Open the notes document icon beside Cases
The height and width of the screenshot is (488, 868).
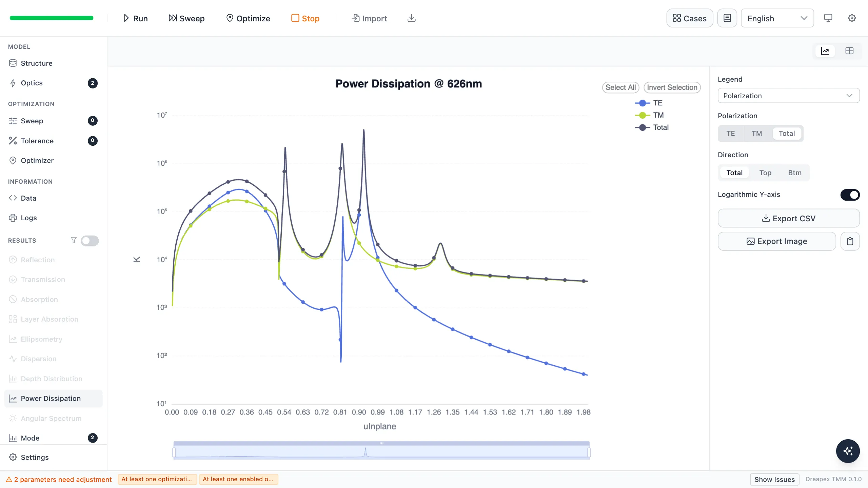[727, 18]
